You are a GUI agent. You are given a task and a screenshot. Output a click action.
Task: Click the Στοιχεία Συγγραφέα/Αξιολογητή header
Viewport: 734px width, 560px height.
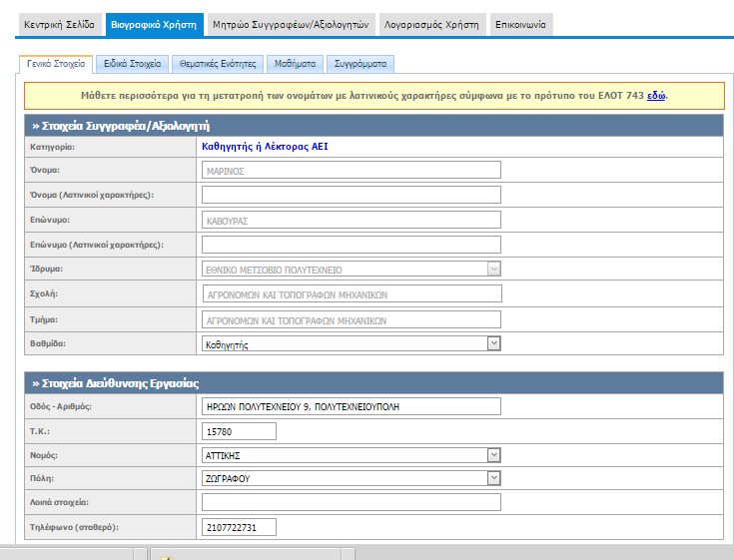tap(373, 126)
